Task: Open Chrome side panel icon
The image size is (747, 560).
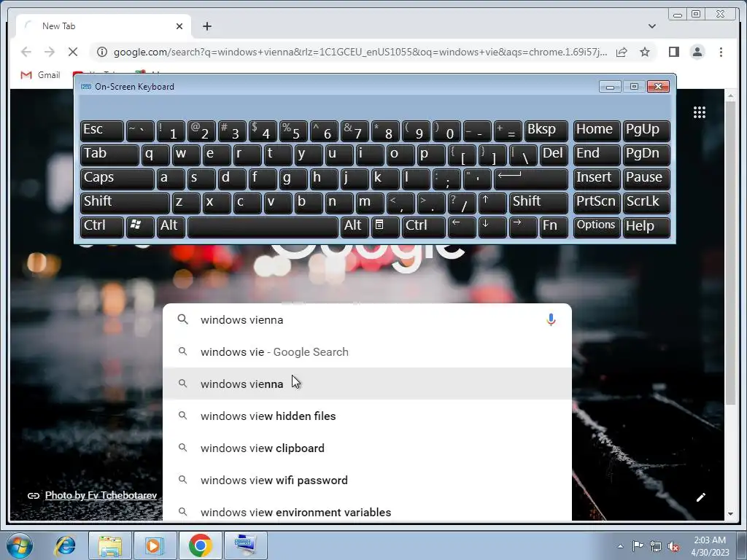Action: pyautogui.click(x=673, y=52)
